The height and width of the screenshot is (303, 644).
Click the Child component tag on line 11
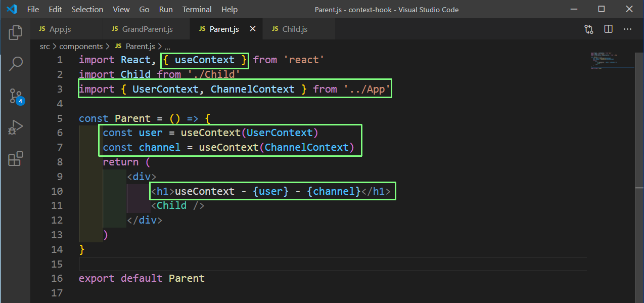(x=177, y=206)
